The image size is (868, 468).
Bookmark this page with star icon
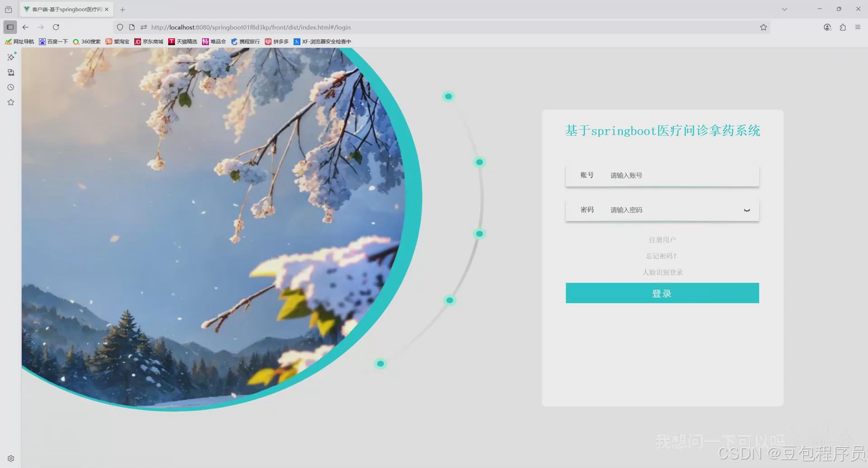[x=764, y=27]
